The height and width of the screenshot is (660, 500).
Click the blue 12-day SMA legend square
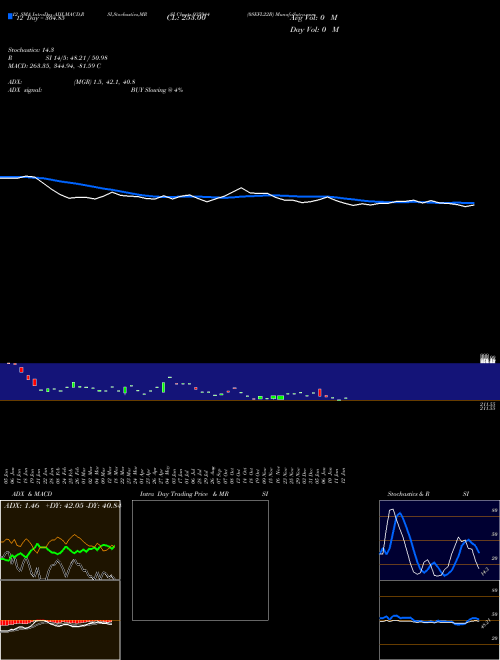coord(11,16)
